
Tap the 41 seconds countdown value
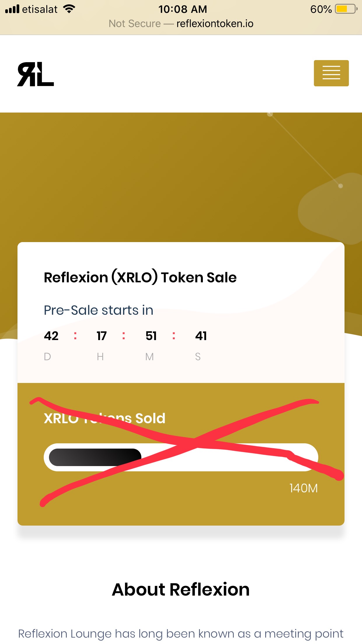click(x=201, y=336)
